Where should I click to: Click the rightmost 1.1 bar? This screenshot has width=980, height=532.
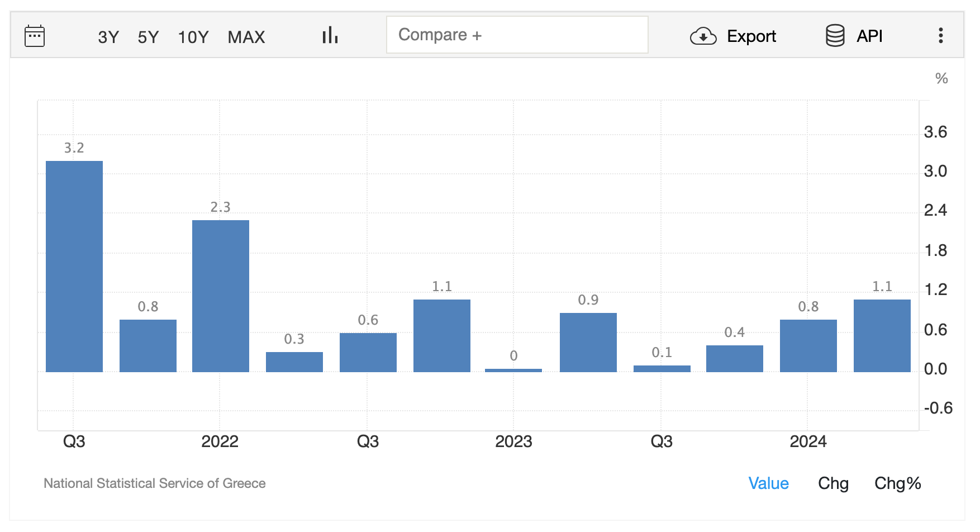click(x=882, y=335)
